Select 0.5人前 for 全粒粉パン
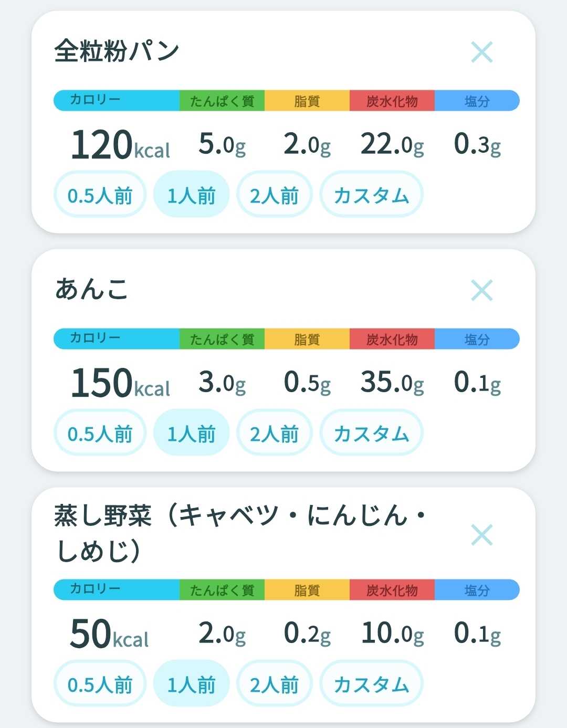Screen dimensions: 567x728 pyautogui.click(x=100, y=195)
